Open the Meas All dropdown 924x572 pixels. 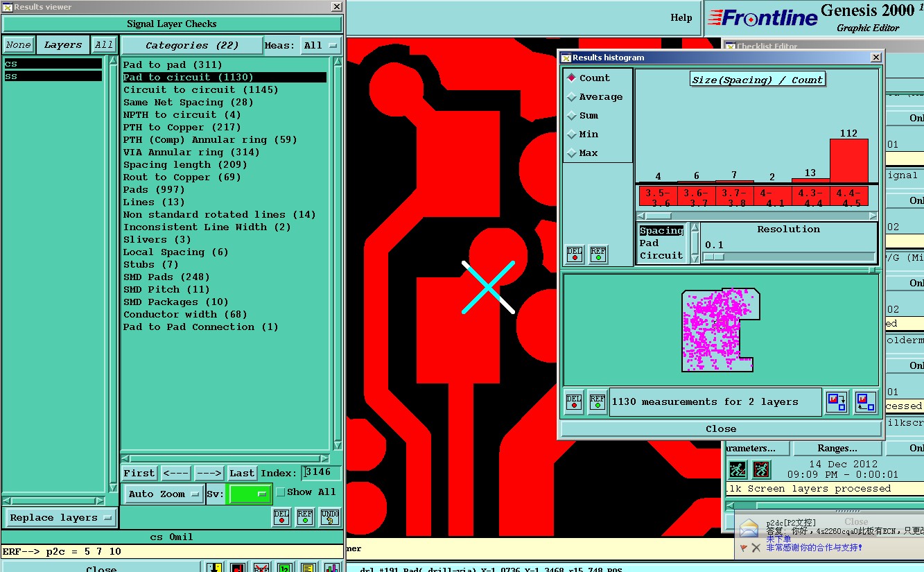point(322,45)
